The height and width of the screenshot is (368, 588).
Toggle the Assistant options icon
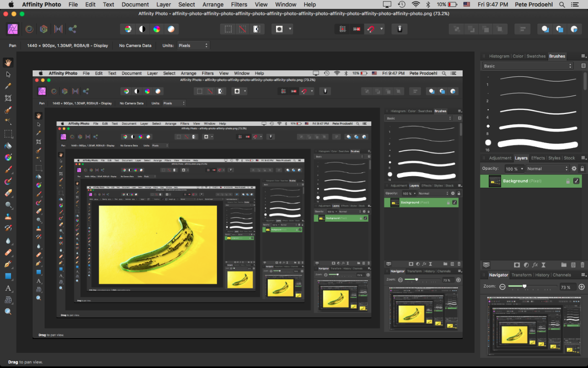(x=400, y=29)
